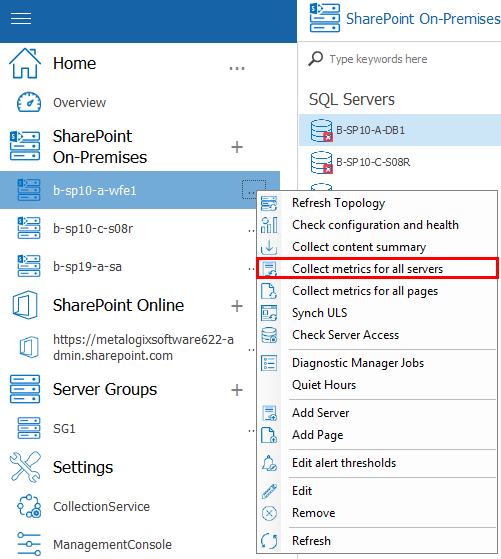The width and height of the screenshot is (501, 559).
Task: Open the b-sp10-c-s08r ellipsis menu
Action: [x=251, y=231]
